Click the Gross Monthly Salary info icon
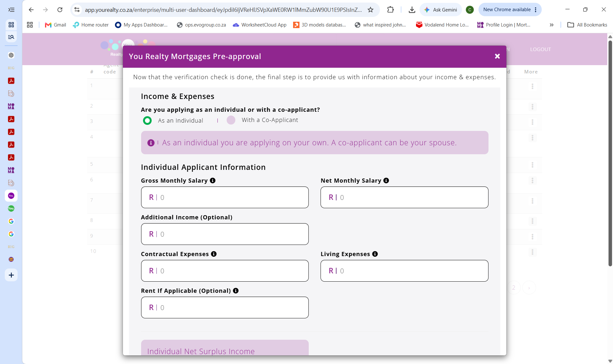Screen dimensions: 613x364 [x=213, y=180]
